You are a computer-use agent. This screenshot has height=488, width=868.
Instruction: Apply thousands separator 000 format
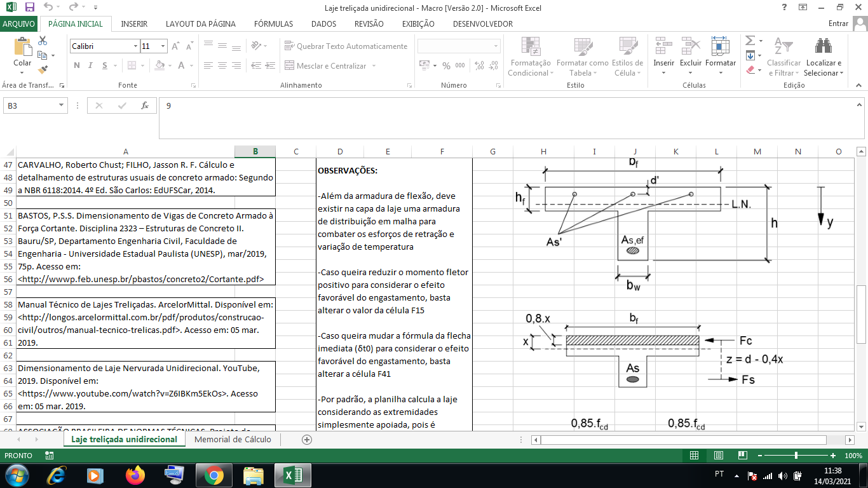(460, 65)
